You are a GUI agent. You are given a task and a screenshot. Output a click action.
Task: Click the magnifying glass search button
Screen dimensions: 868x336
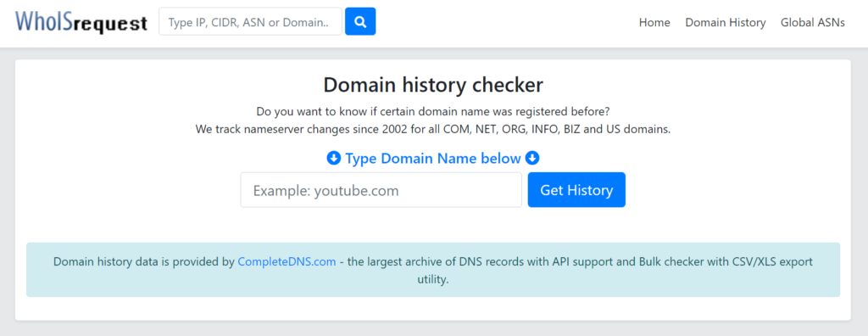click(x=360, y=21)
